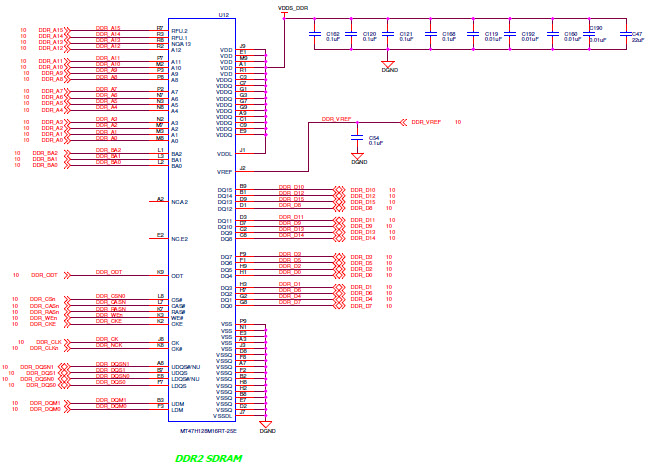Select the VREF pin name
This screenshot has height=464, width=650.
pos(224,172)
